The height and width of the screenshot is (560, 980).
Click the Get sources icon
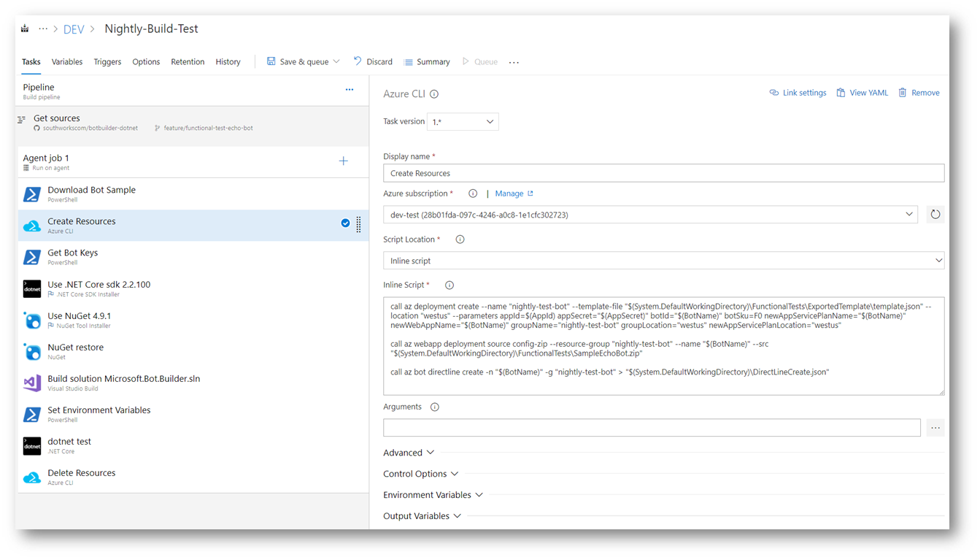point(22,119)
